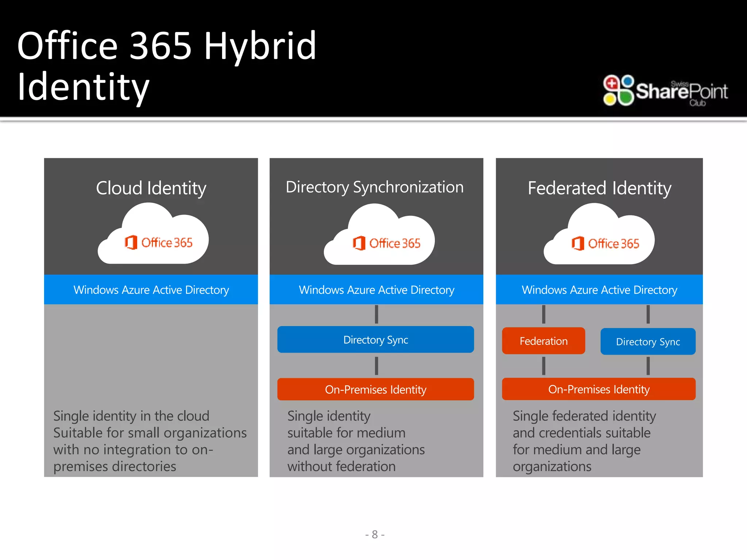Click the page number '- 8 -'

[375, 534]
